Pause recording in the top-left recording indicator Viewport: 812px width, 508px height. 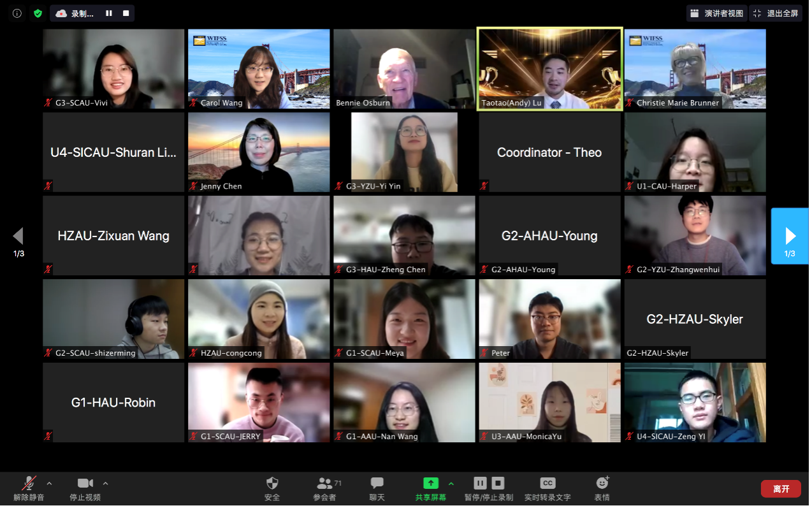[x=109, y=13]
